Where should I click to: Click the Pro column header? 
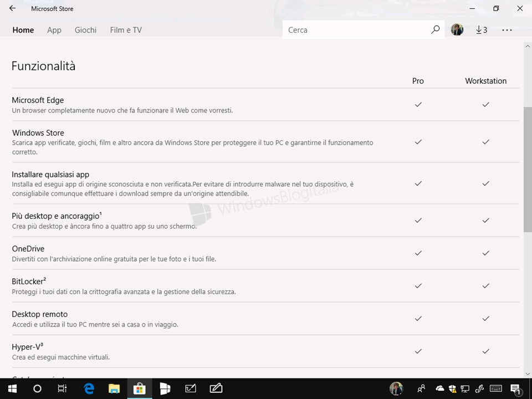click(x=418, y=81)
